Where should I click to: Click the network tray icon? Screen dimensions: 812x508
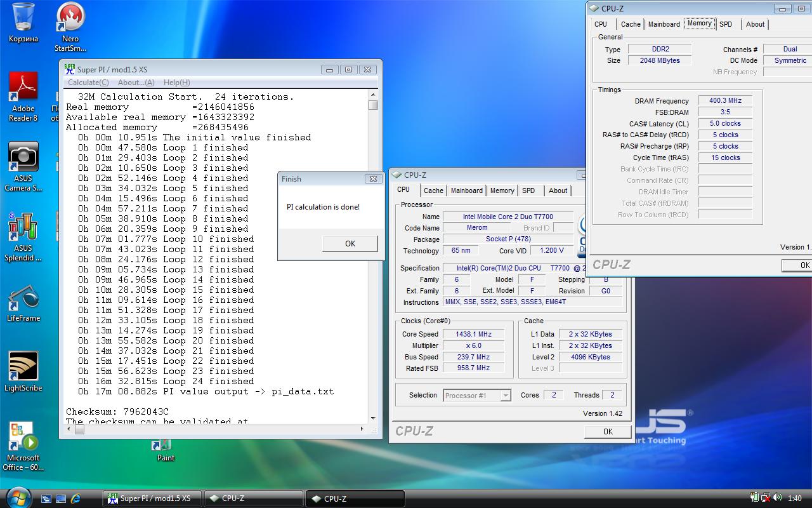766,498
